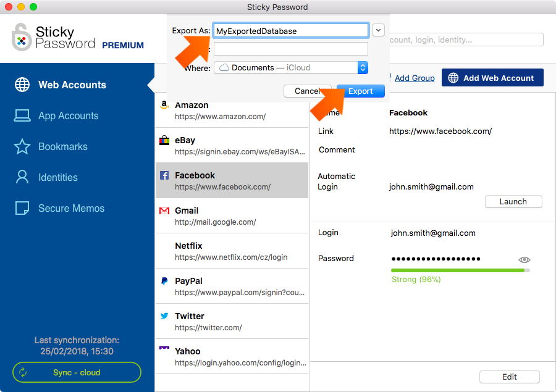Image resolution: width=556 pixels, height=392 pixels.
Task: Close the Sticky Password window
Action: pos(9,7)
